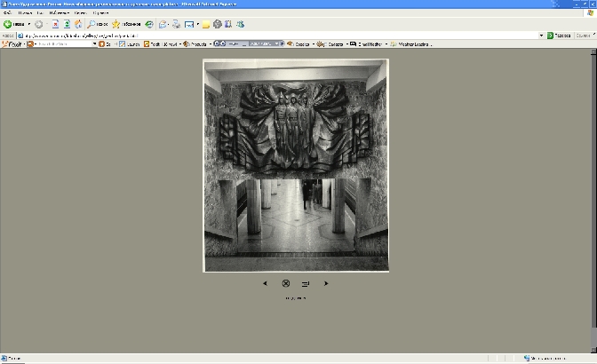The width and height of the screenshot is (597, 364).
Task: Click the Windows flag logo throbber
Action: (591, 13)
